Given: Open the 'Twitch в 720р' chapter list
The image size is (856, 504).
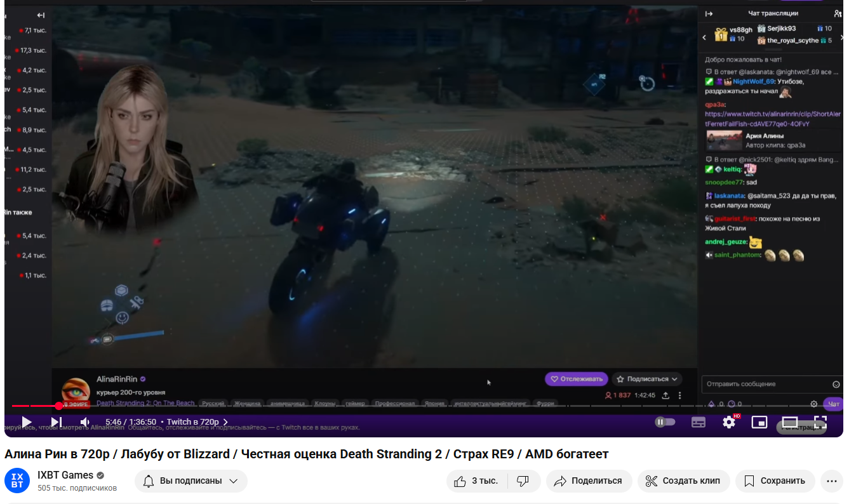Looking at the screenshot, I should pos(197,421).
